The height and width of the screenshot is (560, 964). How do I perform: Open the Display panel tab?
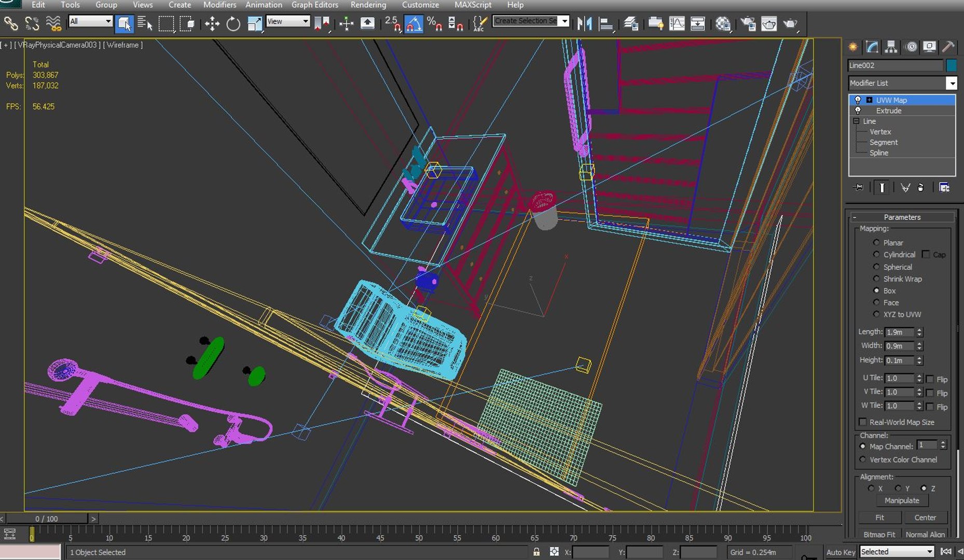click(929, 47)
